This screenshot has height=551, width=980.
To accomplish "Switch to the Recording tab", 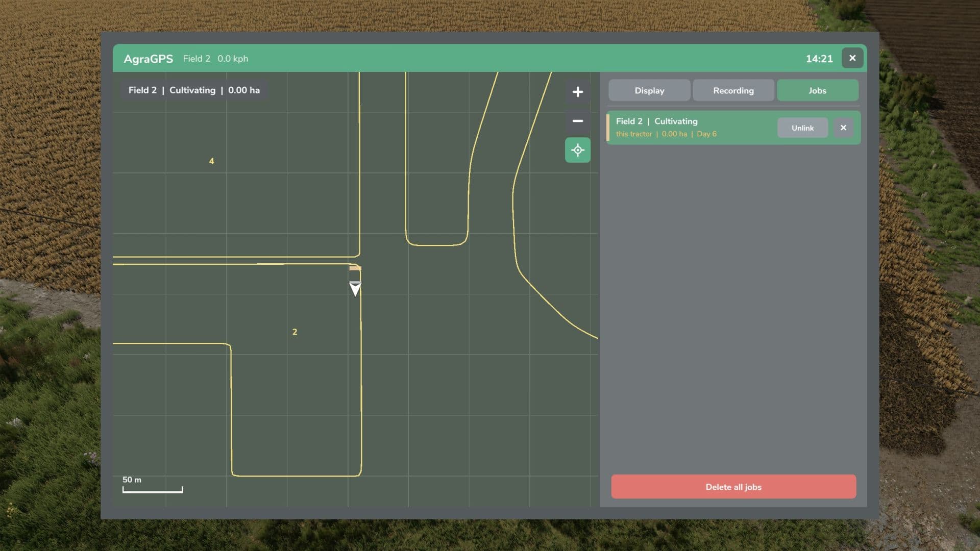I will (x=733, y=90).
